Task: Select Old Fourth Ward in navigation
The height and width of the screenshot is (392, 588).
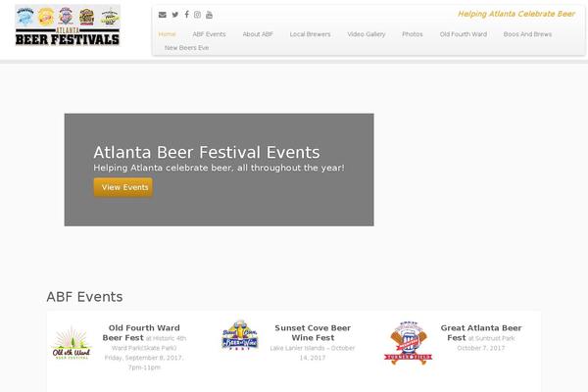Action: [464, 34]
